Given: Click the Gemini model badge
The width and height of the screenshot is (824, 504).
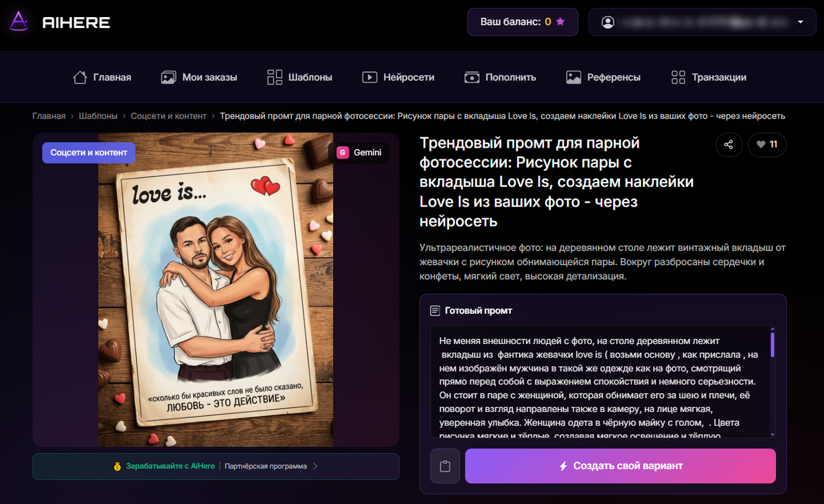Looking at the screenshot, I should [x=358, y=152].
